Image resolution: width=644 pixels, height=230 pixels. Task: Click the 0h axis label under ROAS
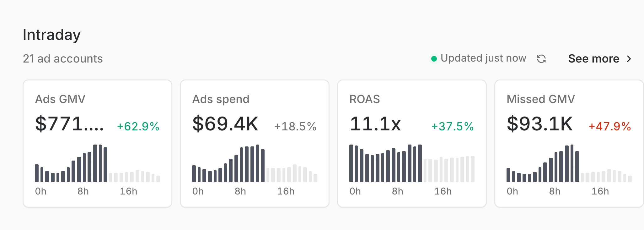pos(355,191)
